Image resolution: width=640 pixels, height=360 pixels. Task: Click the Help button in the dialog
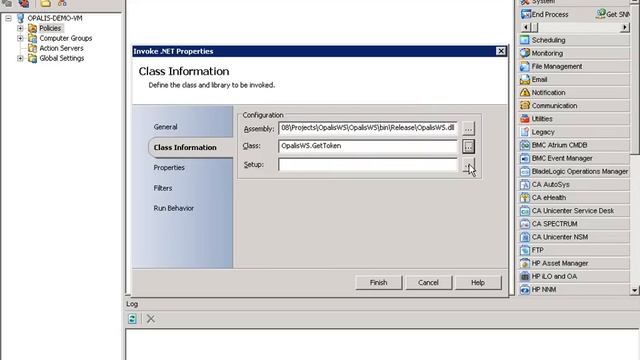(x=478, y=282)
